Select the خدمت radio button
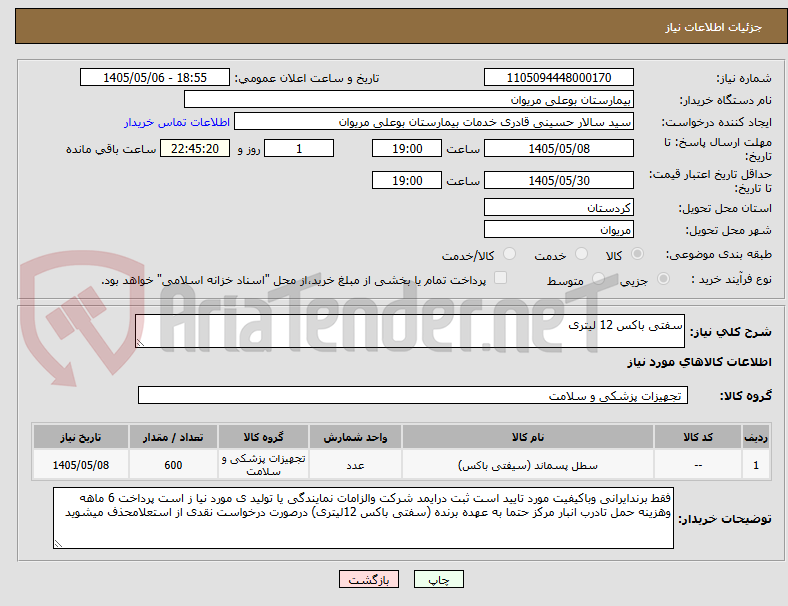This screenshot has height=606, width=788. click(x=581, y=254)
